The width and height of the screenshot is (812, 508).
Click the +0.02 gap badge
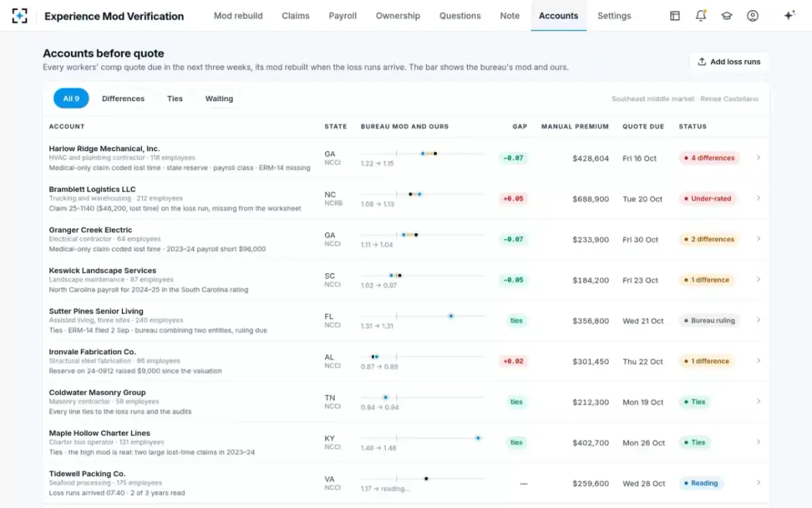click(514, 361)
